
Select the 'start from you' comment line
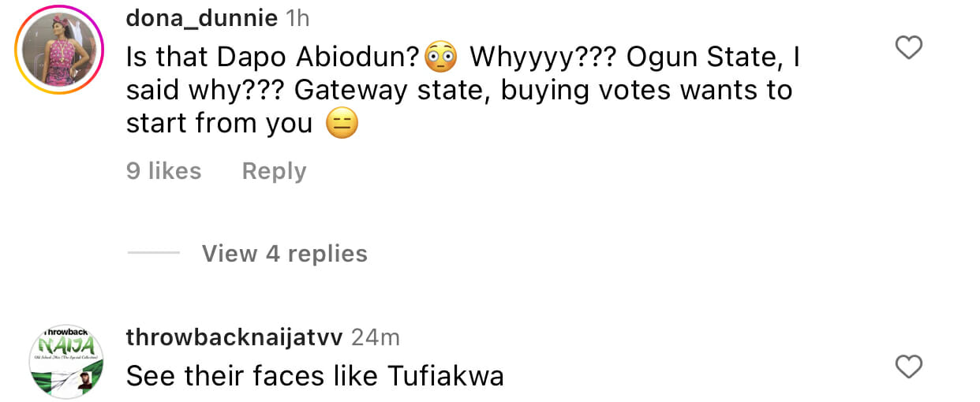219,124
